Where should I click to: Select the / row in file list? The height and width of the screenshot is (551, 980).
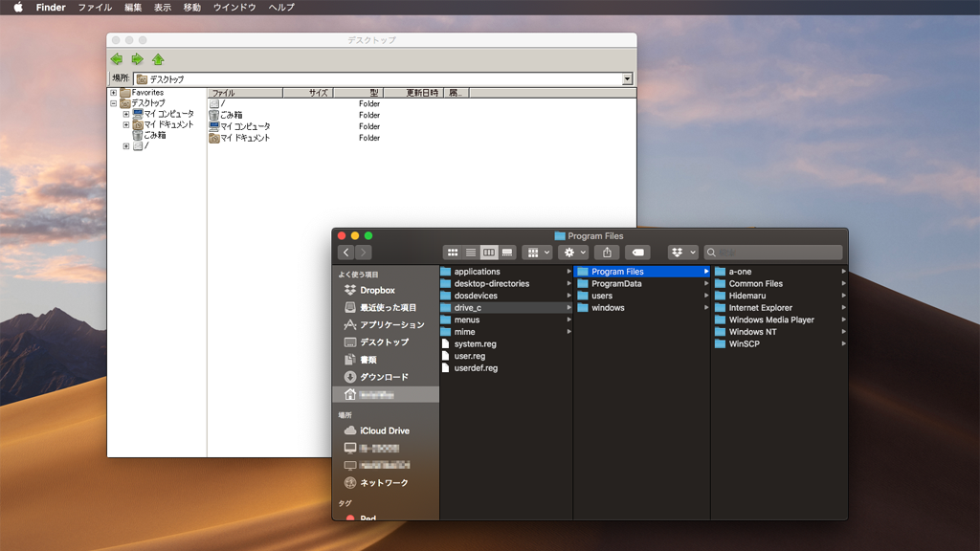tap(217, 103)
